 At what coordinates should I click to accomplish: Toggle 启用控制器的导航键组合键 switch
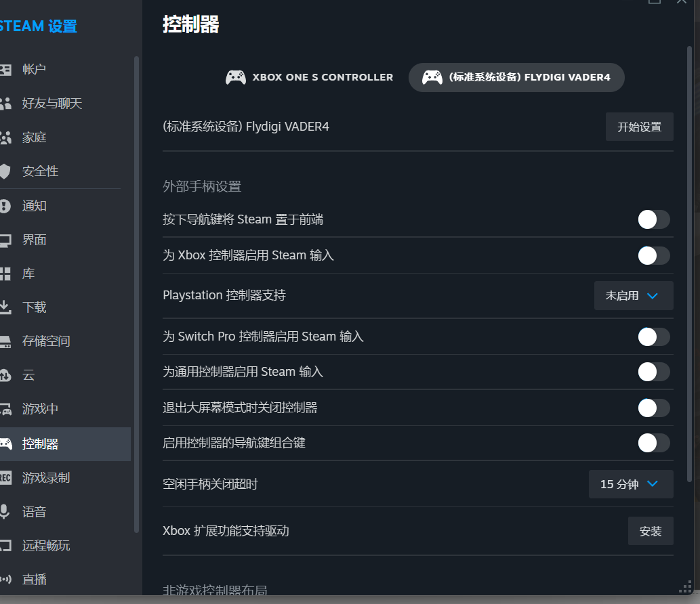click(x=653, y=443)
